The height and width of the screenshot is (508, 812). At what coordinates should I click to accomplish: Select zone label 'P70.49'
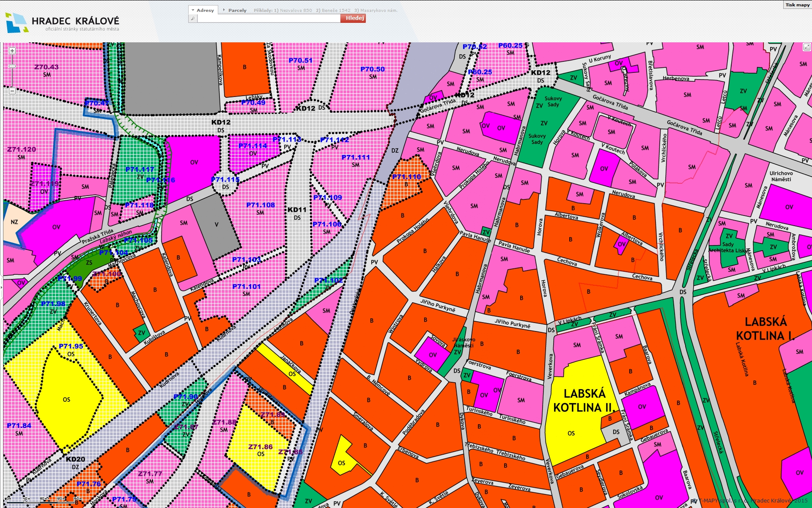[x=253, y=102]
